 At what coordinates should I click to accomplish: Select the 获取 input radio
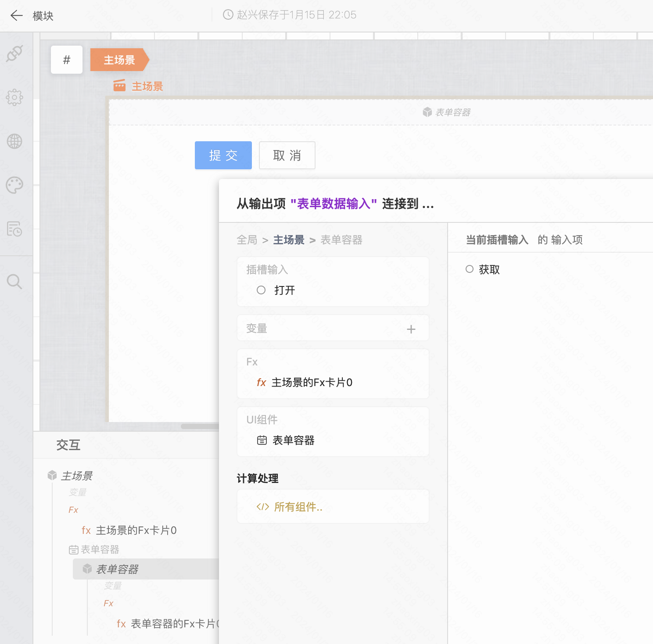pyautogui.click(x=470, y=269)
